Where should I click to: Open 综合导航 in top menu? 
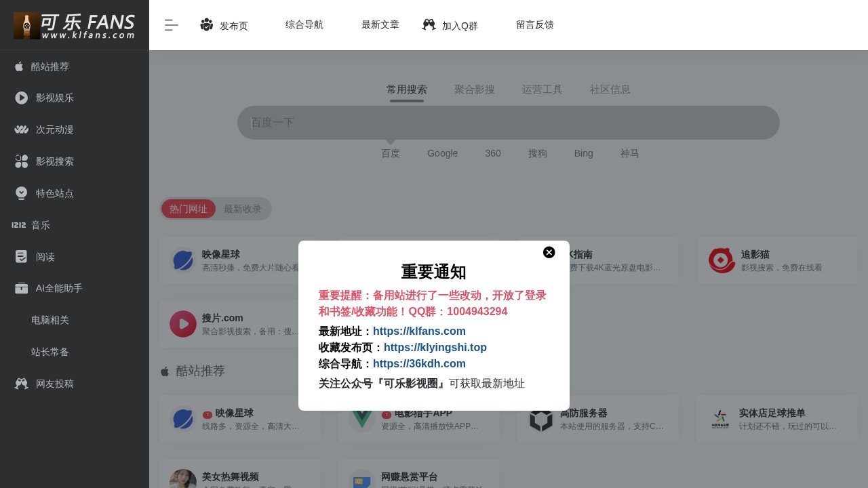pos(304,24)
